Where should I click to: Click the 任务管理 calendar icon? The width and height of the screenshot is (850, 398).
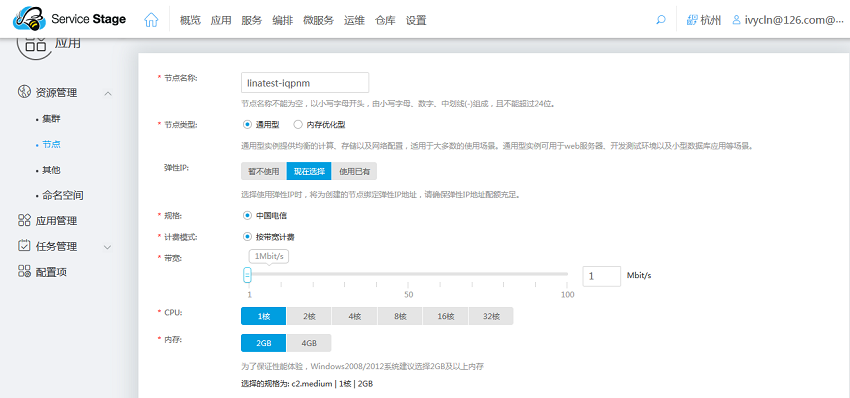coord(24,246)
